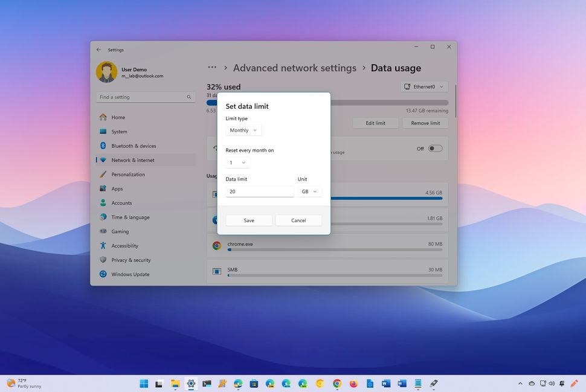This screenshot has width=586, height=392.
Task: Open Bluetooth & devices settings icon
Action: [x=104, y=146]
